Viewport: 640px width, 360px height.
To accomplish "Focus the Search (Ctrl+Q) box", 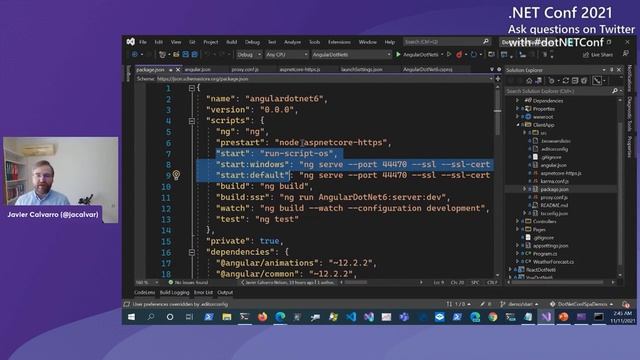I will click(447, 42).
